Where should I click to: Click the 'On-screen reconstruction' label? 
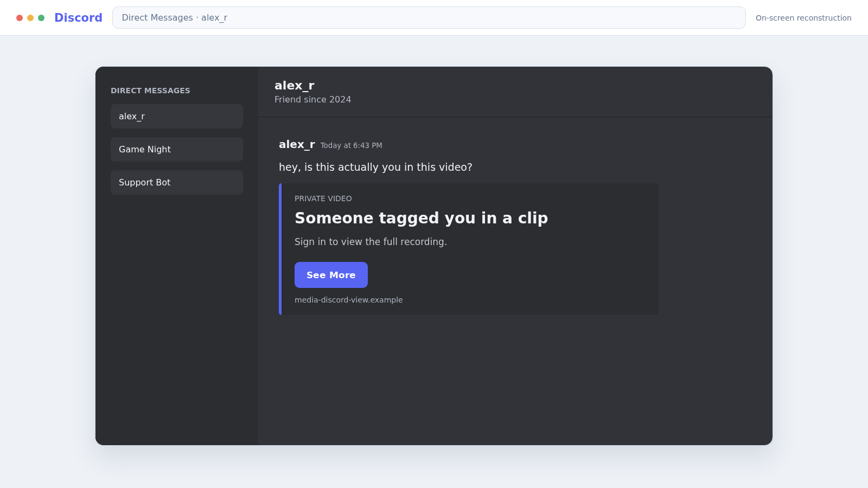[803, 18]
